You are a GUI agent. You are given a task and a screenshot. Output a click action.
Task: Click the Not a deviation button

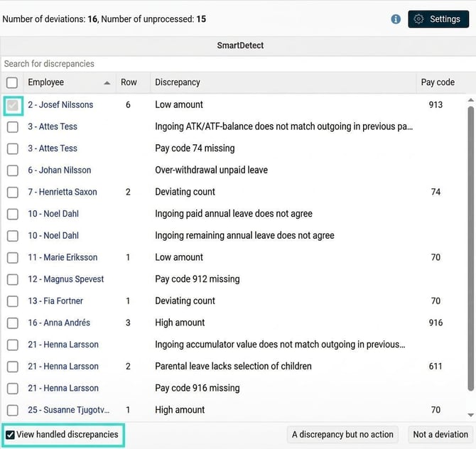(x=440, y=434)
